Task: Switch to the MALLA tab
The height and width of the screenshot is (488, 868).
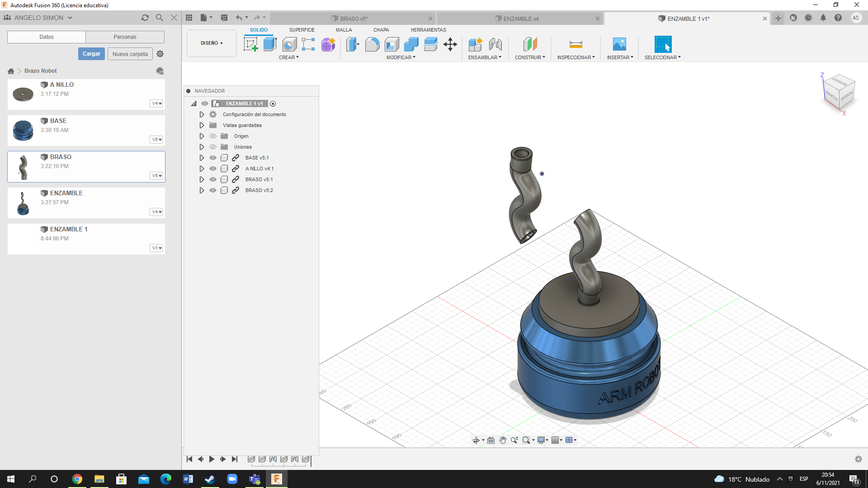Action: (344, 30)
